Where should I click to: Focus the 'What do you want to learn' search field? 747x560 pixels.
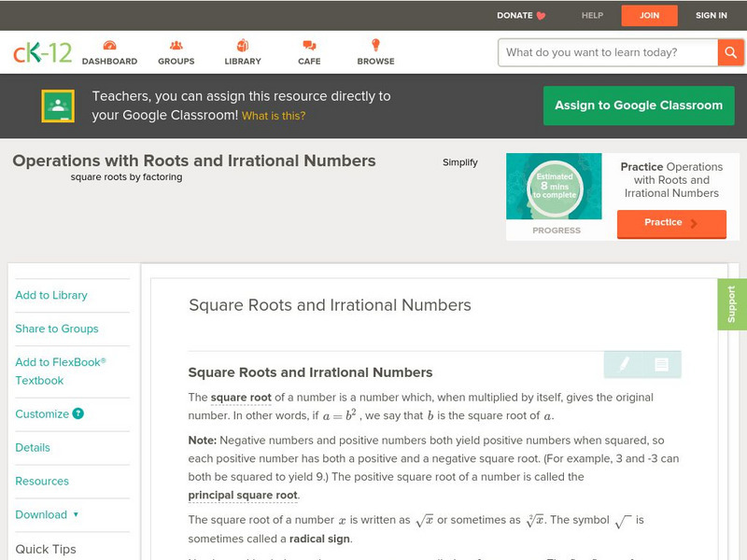pyautogui.click(x=608, y=52)
